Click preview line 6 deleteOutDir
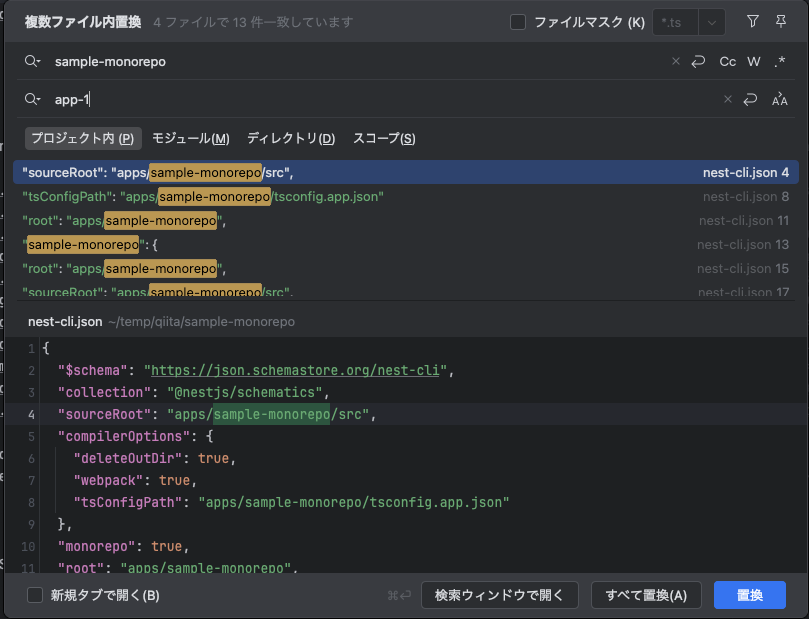This screenshot has width=809, height=619. tap(154, 458)
